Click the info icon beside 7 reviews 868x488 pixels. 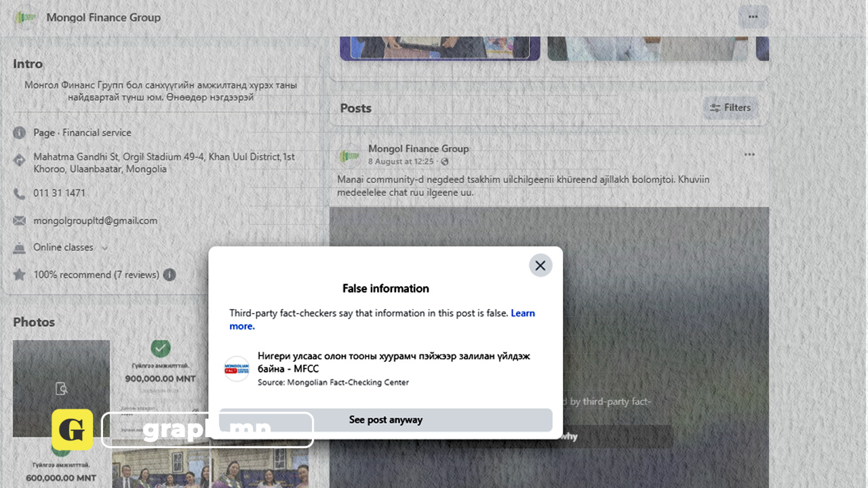point(170,274)
